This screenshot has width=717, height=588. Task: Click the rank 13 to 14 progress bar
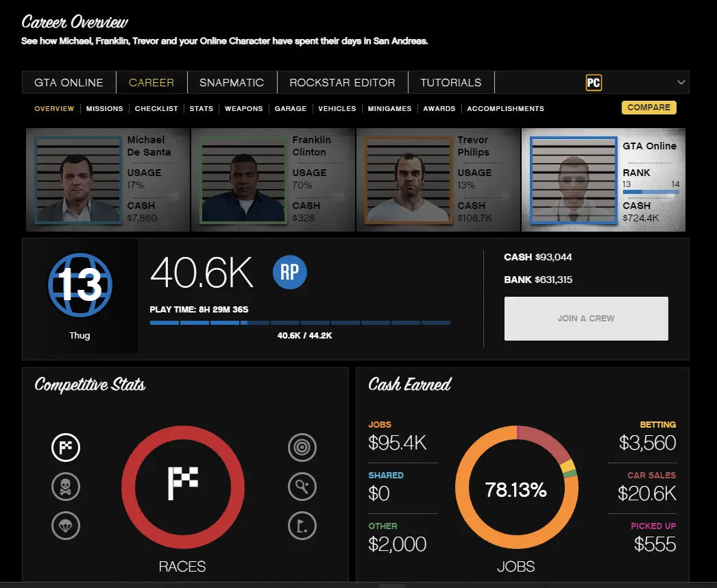[x=651, y=192]
